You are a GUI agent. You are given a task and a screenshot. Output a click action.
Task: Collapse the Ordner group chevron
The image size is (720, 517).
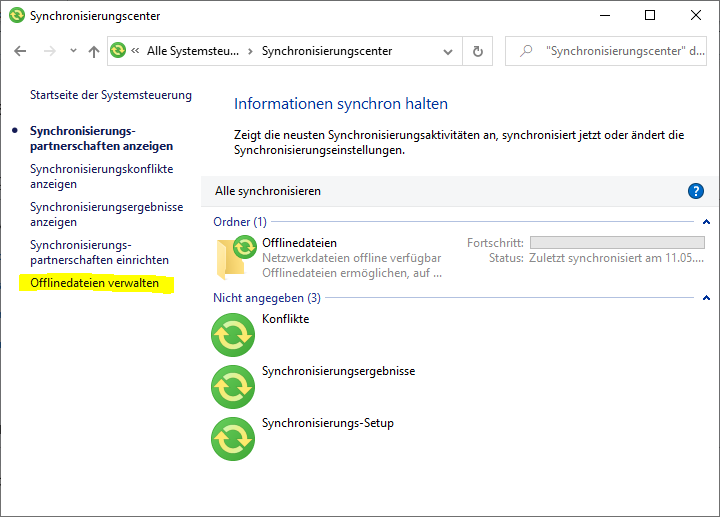(706, 222)
